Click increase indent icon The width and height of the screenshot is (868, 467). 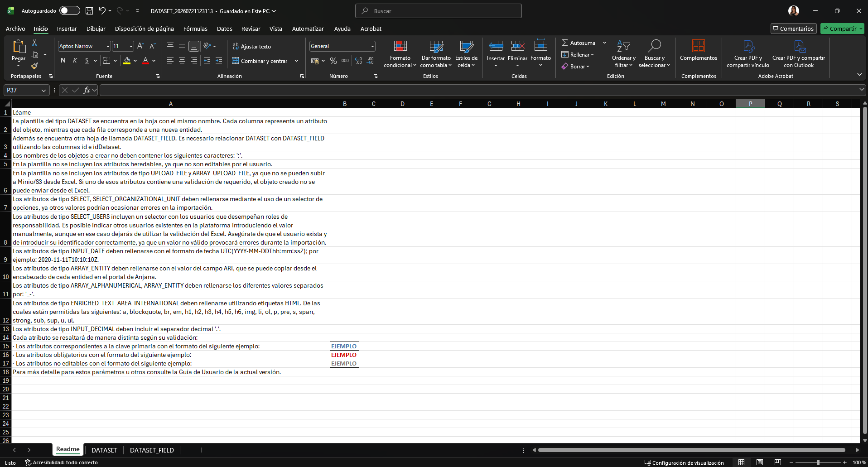pyautogui.click(x=219, y=61)
